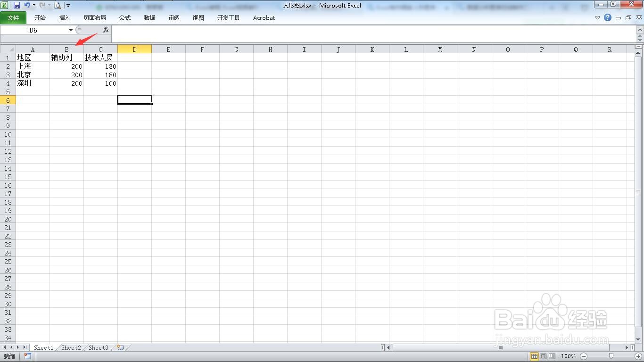Go to last sheet navigation arrow
The height and width of the screenshot is (362, 644).
[25, 347]
